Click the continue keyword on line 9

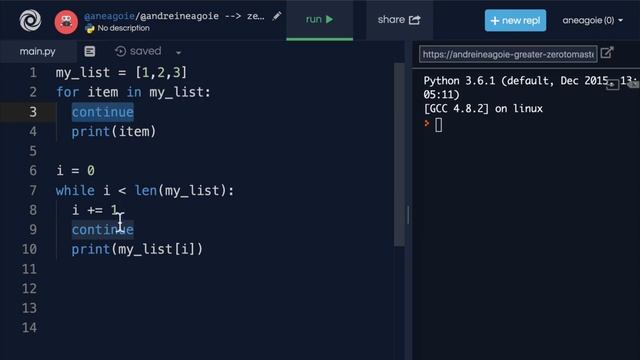[102, 230]
